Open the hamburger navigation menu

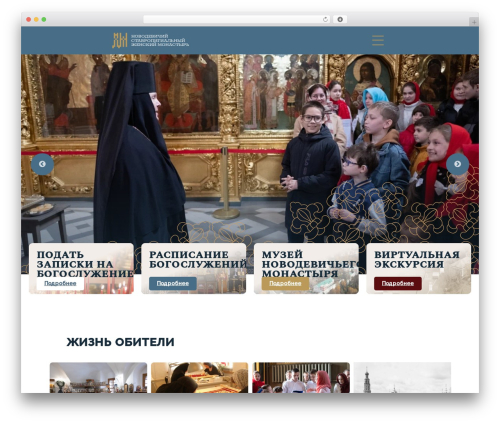378,40
